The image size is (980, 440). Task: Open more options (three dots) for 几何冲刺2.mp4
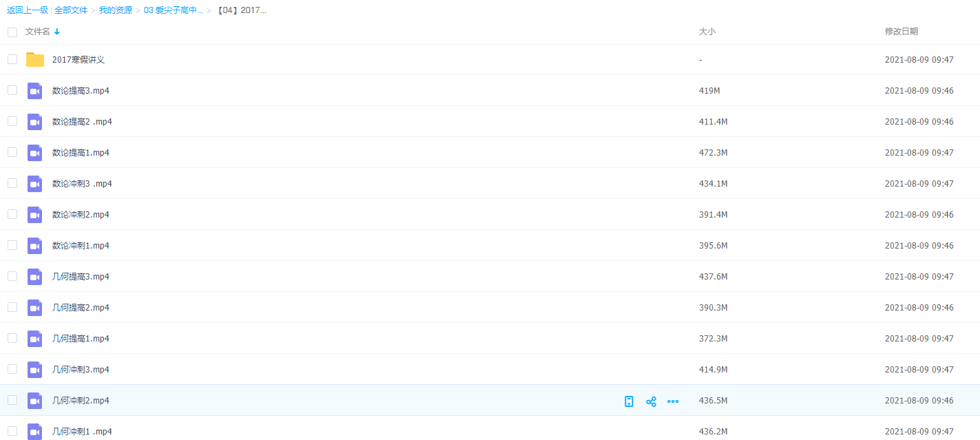coord(673,401)
